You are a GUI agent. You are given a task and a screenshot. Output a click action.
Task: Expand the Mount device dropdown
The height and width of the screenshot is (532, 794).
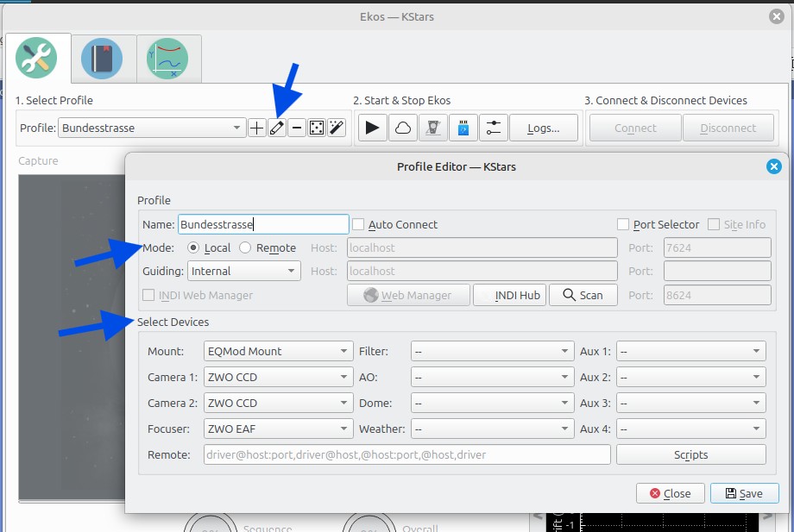278,352
